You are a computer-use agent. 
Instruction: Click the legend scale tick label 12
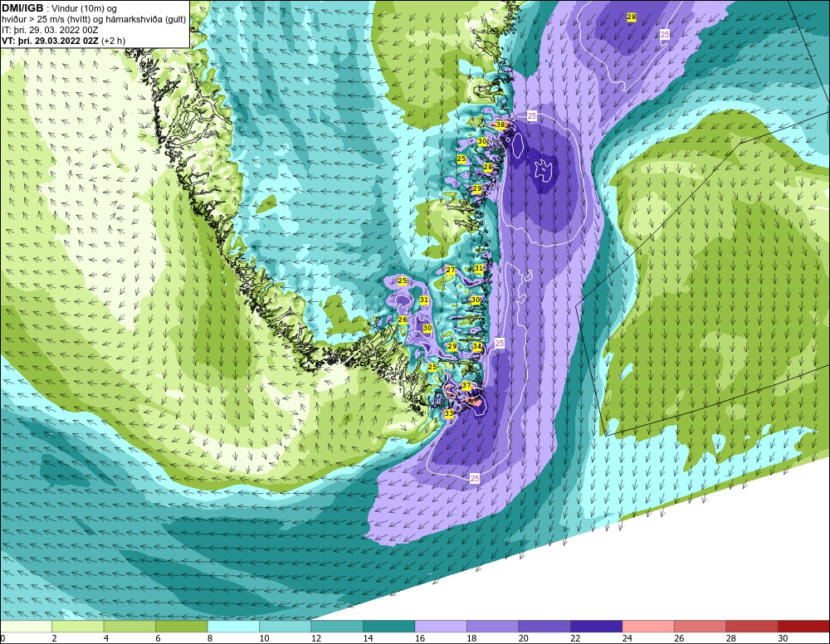point(316,639)
